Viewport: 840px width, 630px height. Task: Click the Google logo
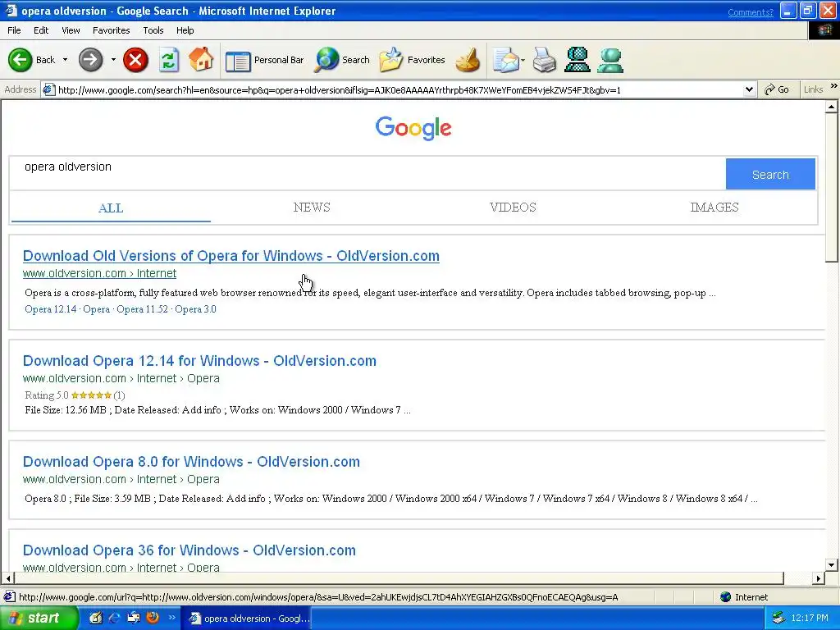413,129
